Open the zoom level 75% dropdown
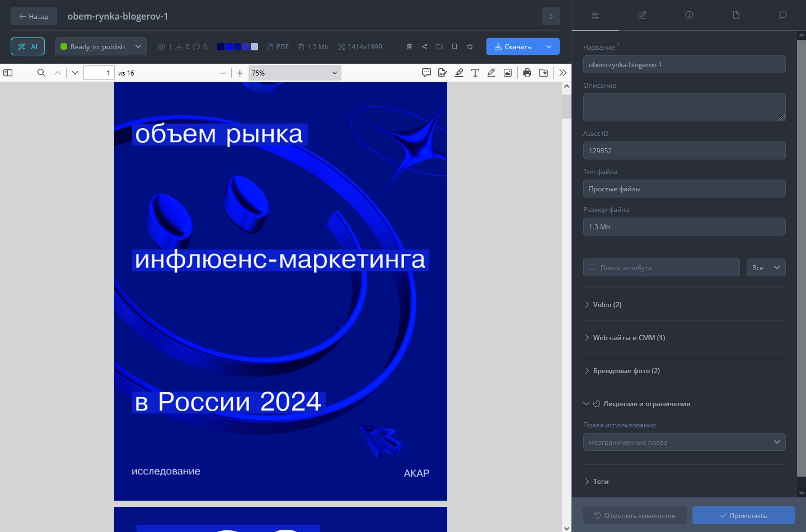This screenshot has height=532, width=806. click(294, 73)
